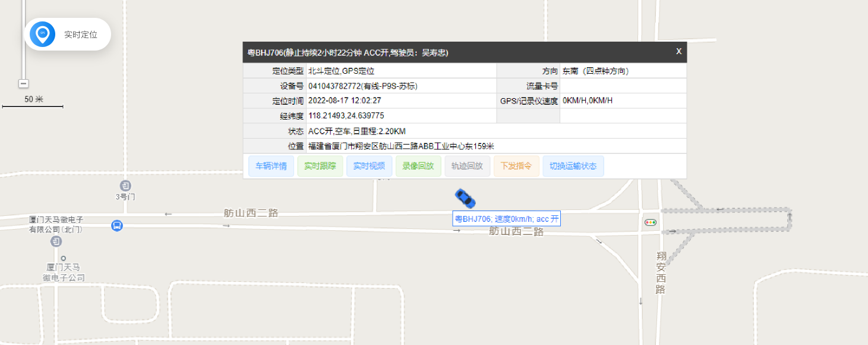
Task: Click 切换运输状态 button
Action: point(573,167)
